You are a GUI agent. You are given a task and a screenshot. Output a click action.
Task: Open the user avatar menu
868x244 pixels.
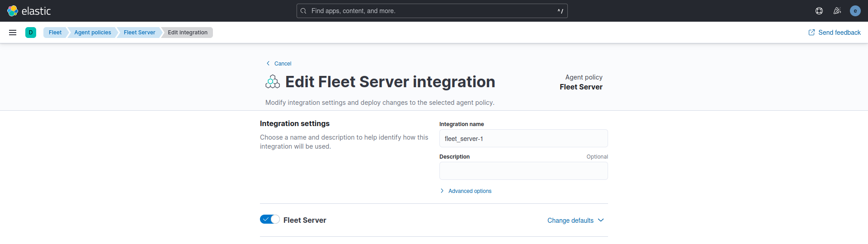point(855,11)
